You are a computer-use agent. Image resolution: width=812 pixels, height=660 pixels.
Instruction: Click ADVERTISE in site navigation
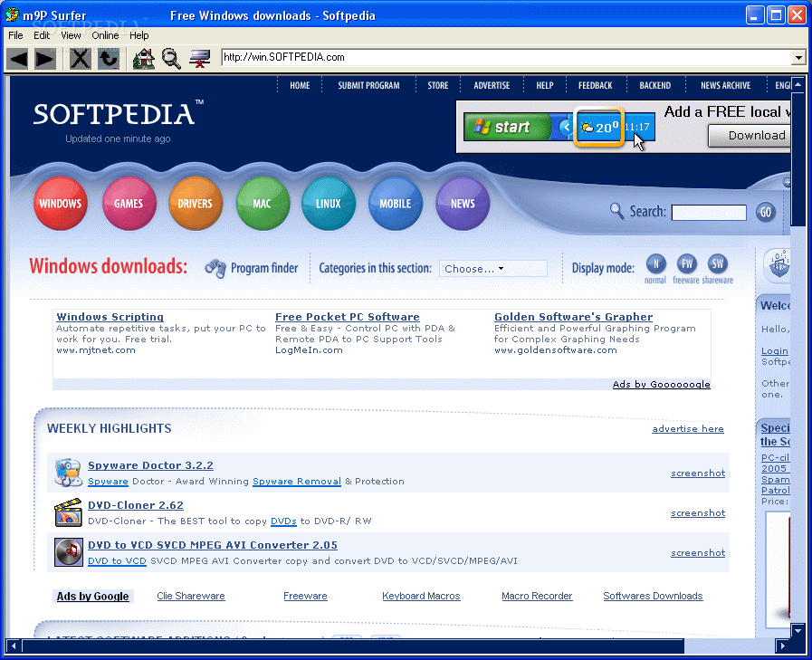492,85
